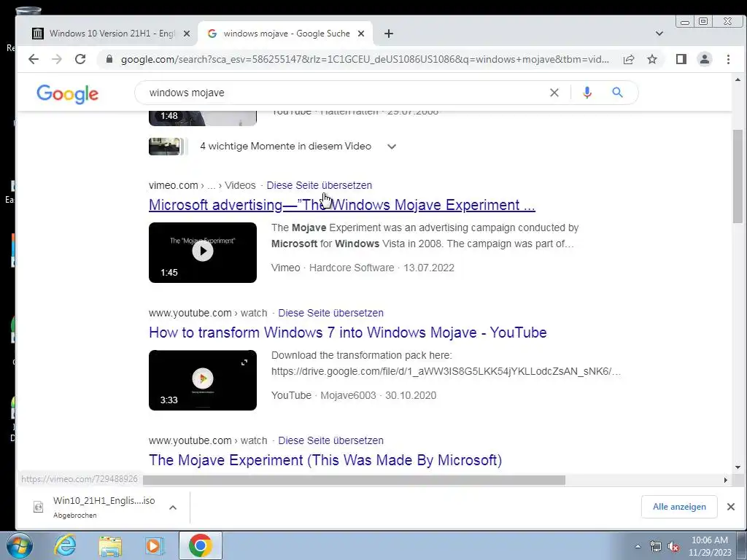Open Windows Media Player from taskbar
Viewport: 747px width, 560px height.
[155, 545]
